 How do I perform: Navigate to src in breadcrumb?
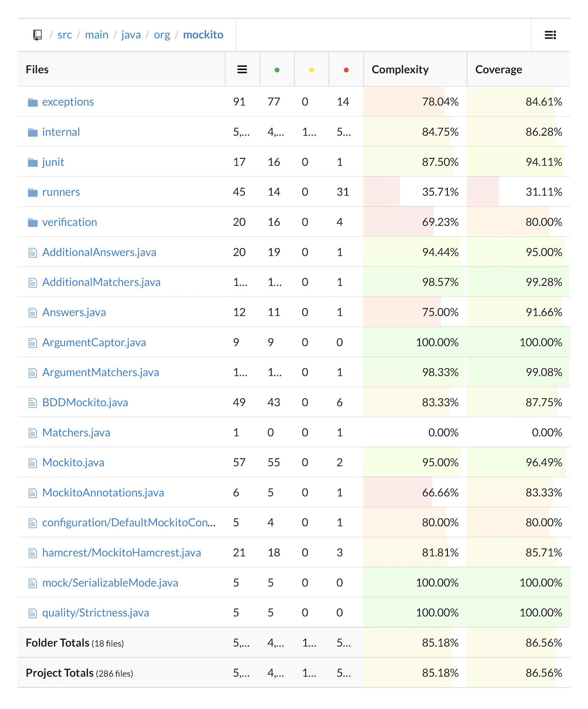pos(64,35)
